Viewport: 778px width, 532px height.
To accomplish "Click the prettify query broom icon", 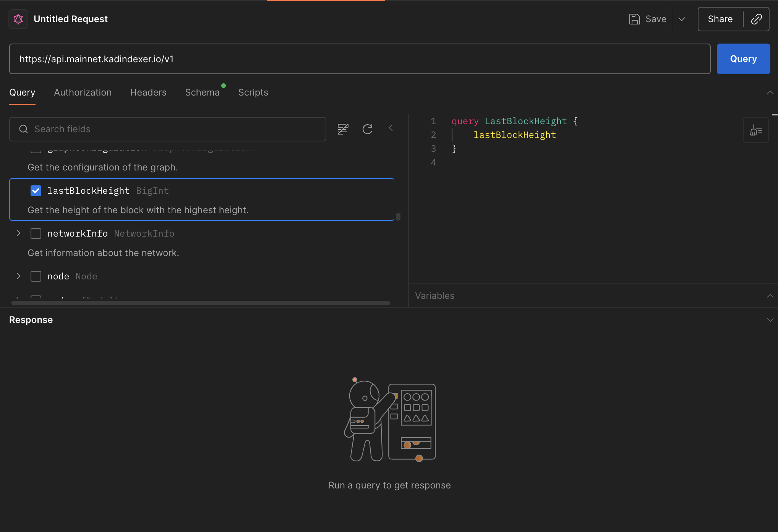I will click(755, 130).
